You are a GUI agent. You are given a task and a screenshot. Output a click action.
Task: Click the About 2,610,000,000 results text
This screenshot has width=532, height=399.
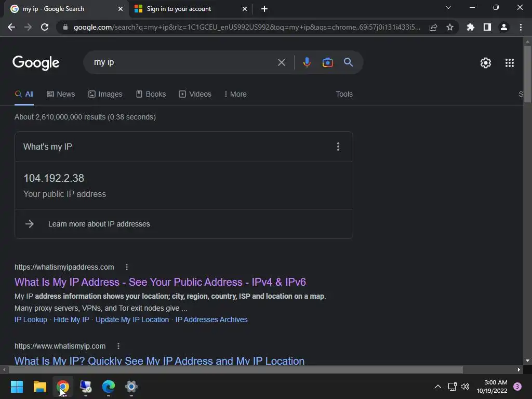(85, 117)
